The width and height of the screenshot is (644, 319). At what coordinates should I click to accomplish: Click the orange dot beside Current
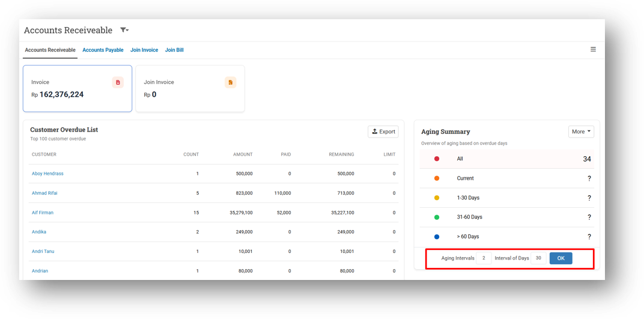click(437, 178)
